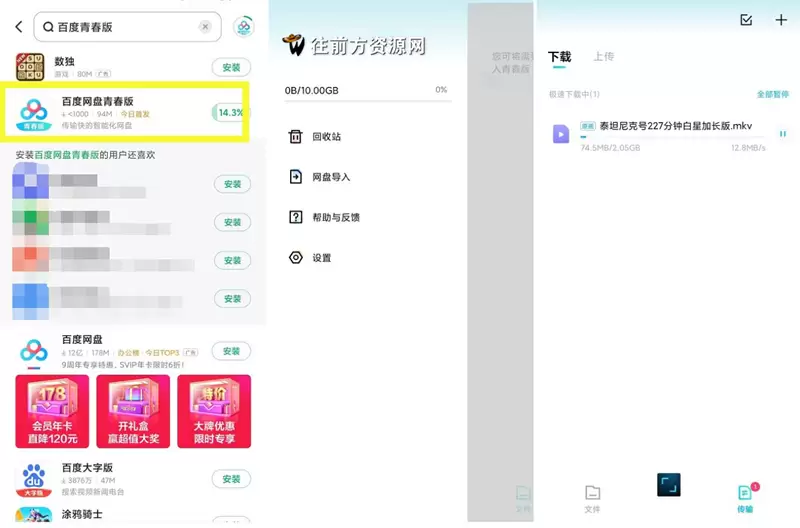This screenshot has width=800, height=528.
Task: Tap the back arrow beside search box
Action: 19,27
